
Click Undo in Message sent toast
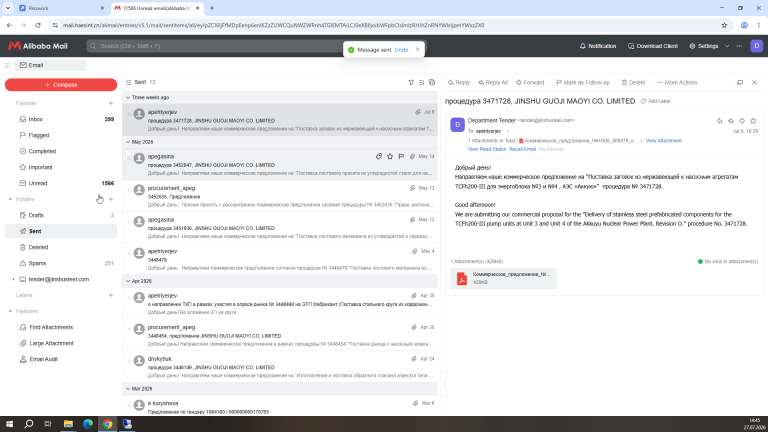coord(401,50)
